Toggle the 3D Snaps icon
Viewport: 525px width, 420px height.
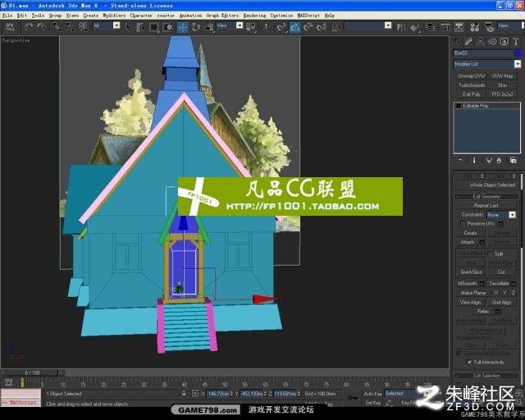click(x=281, y=27)
